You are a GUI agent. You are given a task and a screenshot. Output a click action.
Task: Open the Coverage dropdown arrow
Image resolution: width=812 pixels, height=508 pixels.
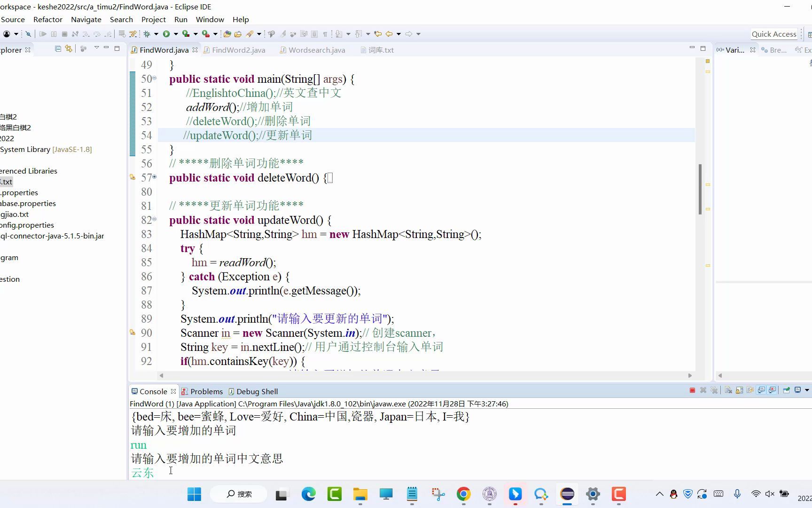click(x=195, y=34)
